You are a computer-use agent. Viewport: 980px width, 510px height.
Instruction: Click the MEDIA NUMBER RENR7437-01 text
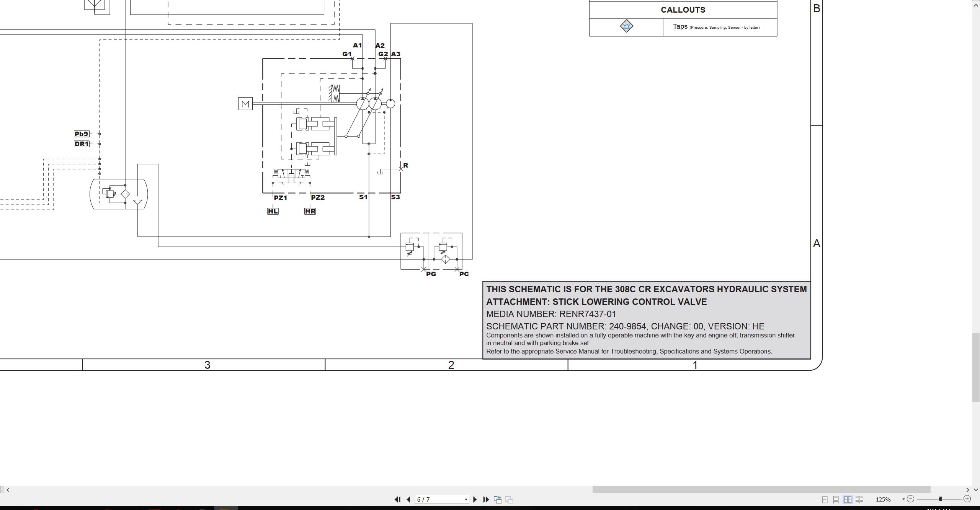[551, 314]
